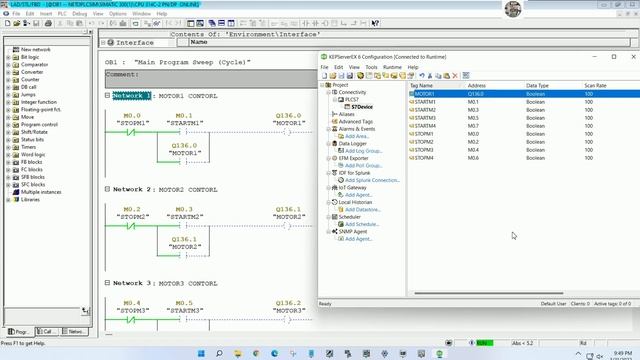Collapse Network 1 MOTOR1 CONTORL
The image size is (640, 360).
(107, 96)
